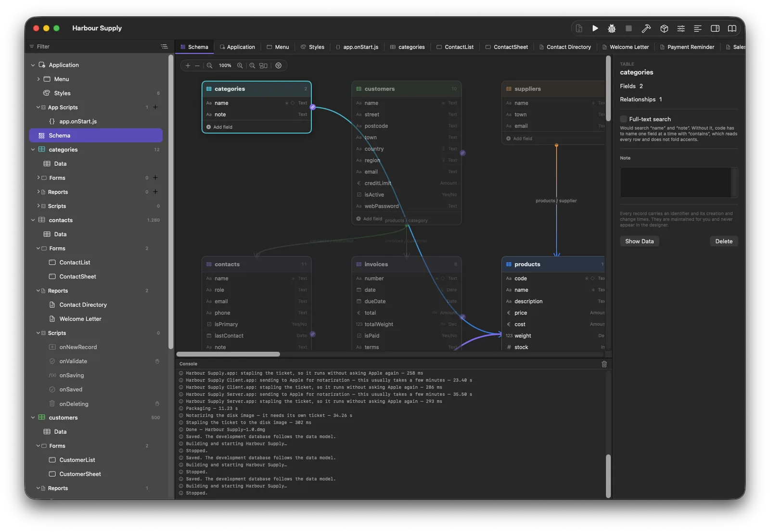
Task: Click the note field in categories table
Action: [257, 114]
